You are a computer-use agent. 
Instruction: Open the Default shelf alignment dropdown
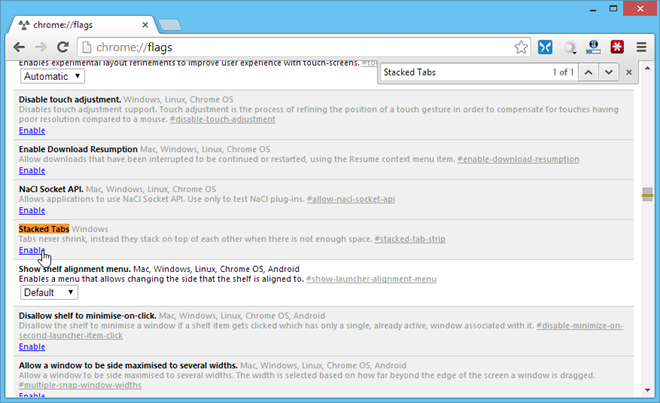pos(49,293)
